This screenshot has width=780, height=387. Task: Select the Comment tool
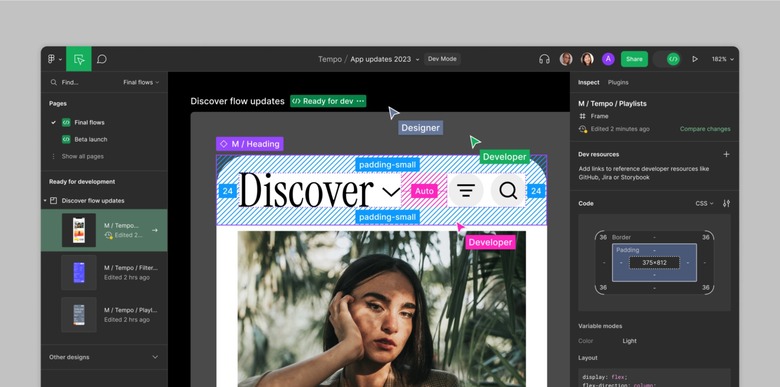pyautogui.click(x=102, y=59)
